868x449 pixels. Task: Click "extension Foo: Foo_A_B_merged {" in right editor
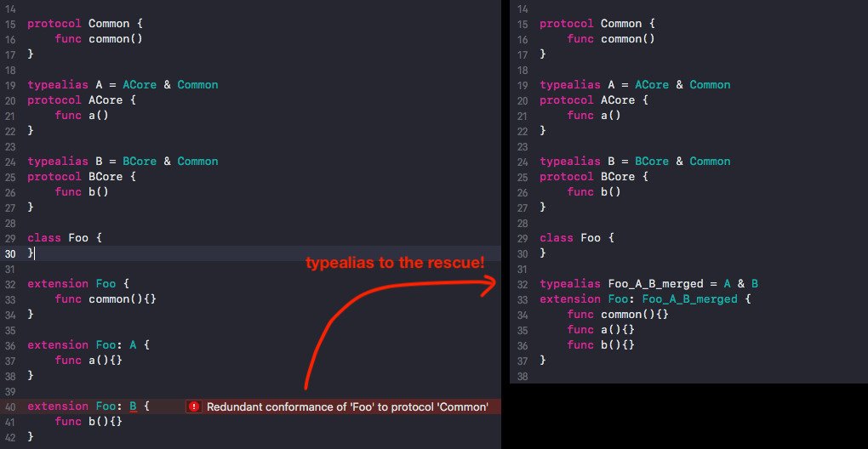coord(645,299)
